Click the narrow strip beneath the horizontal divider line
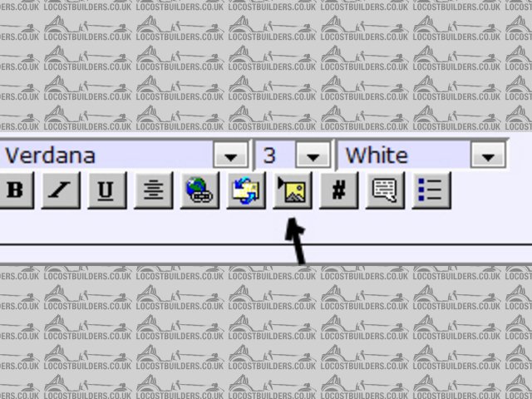 pyautogui.click(x=266, y=254)
